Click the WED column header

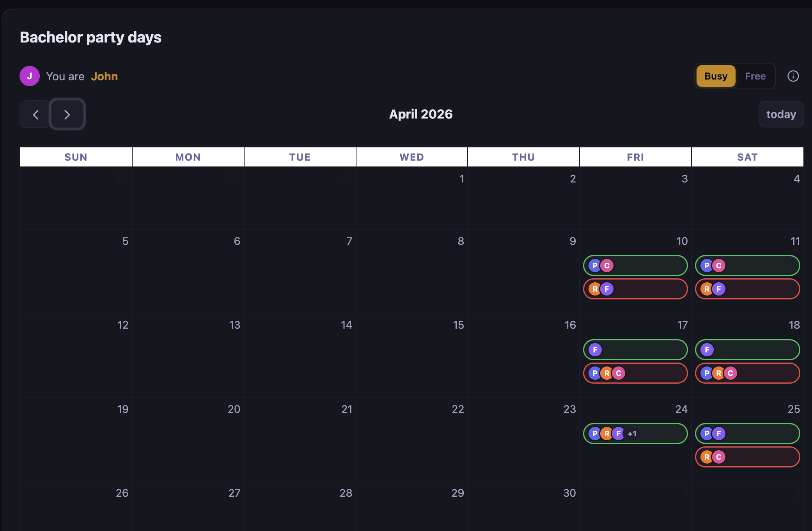(x=412, y=157)
